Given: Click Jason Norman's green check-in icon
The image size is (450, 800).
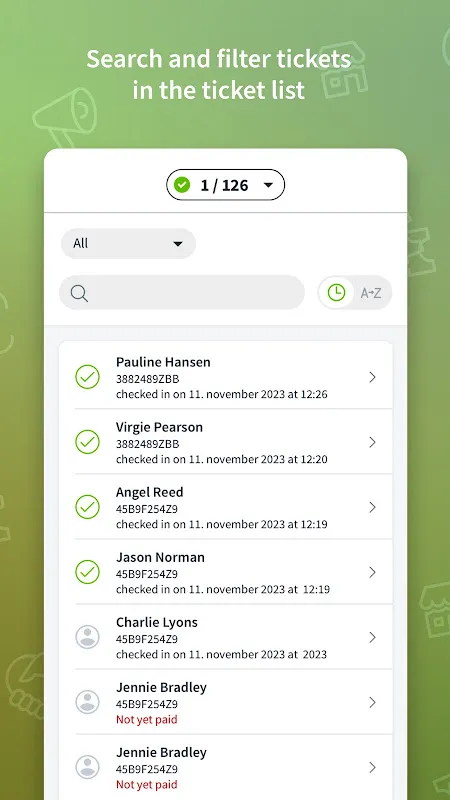Looking at the screenshot, I should pyautogui.click(x=87, y=572).
